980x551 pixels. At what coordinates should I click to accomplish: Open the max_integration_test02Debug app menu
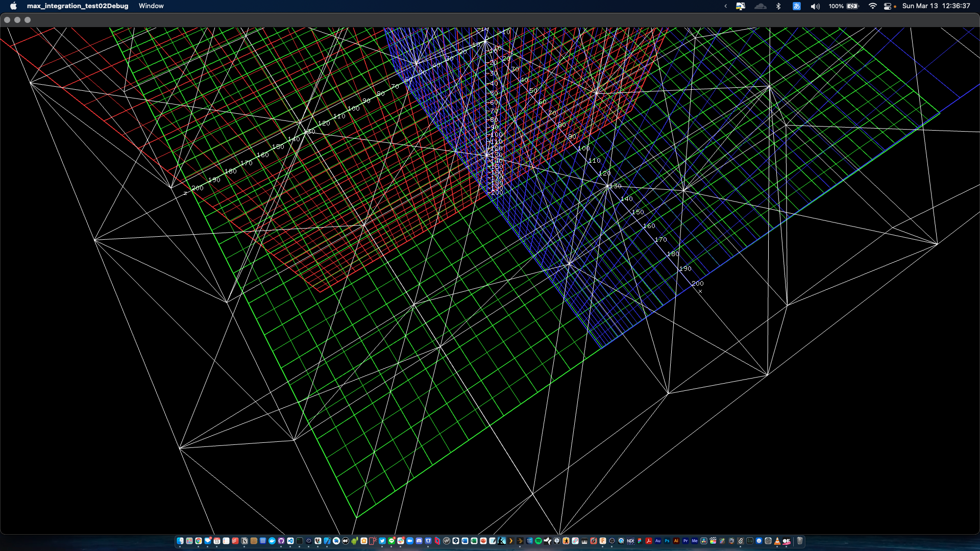pos(78,6)
